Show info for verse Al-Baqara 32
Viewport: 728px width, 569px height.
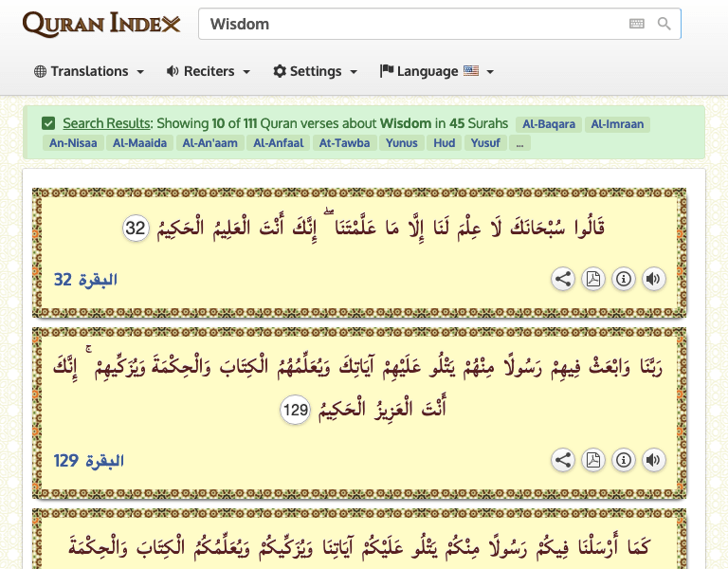623,279
